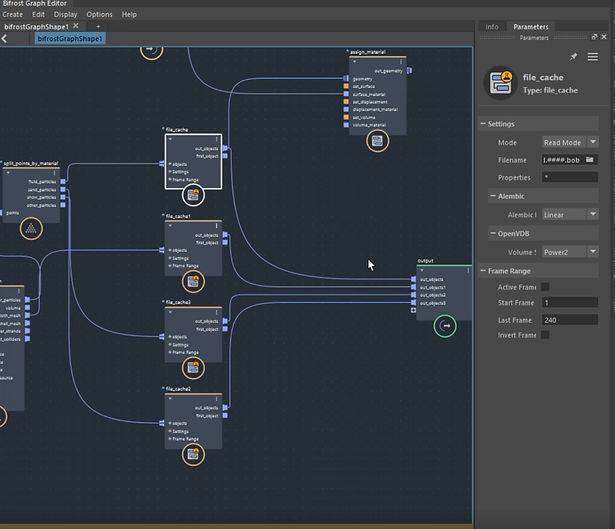
Task: Add a new graph tab with plus
Action: tap(98, 27)
